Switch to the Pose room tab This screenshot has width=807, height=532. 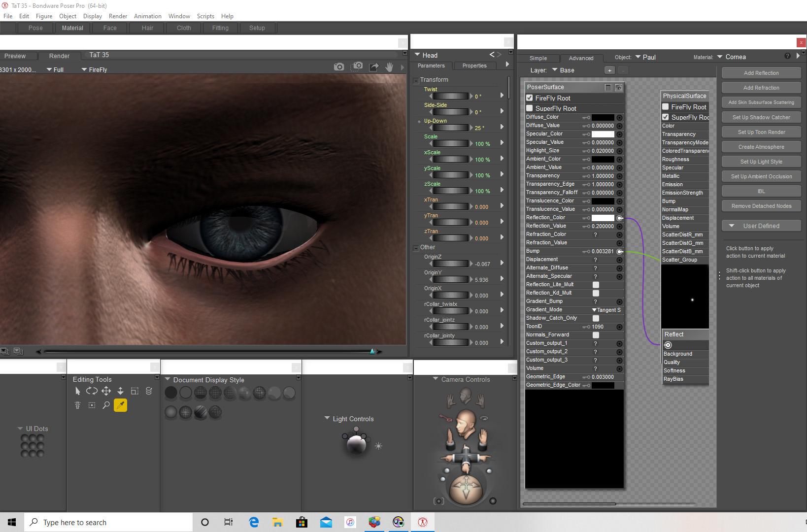(35, 28)
